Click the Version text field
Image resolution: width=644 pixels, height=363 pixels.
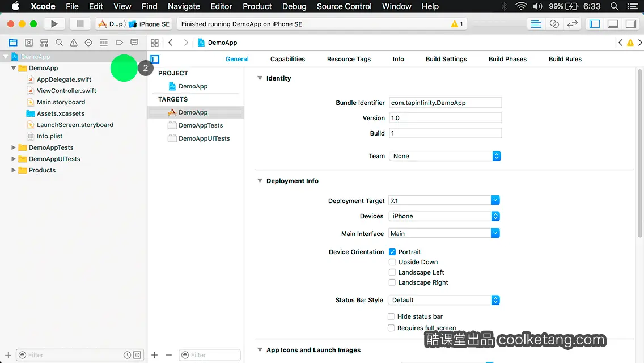point(445,118)
